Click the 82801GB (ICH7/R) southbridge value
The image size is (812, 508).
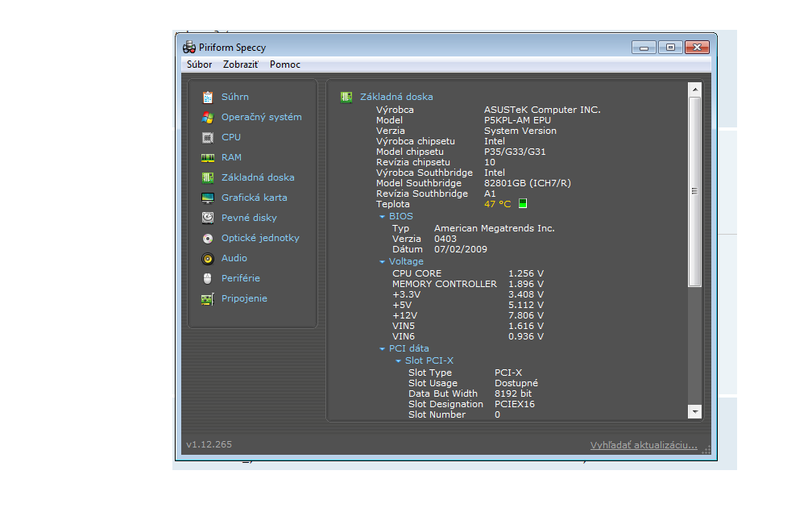coord(527,183)
